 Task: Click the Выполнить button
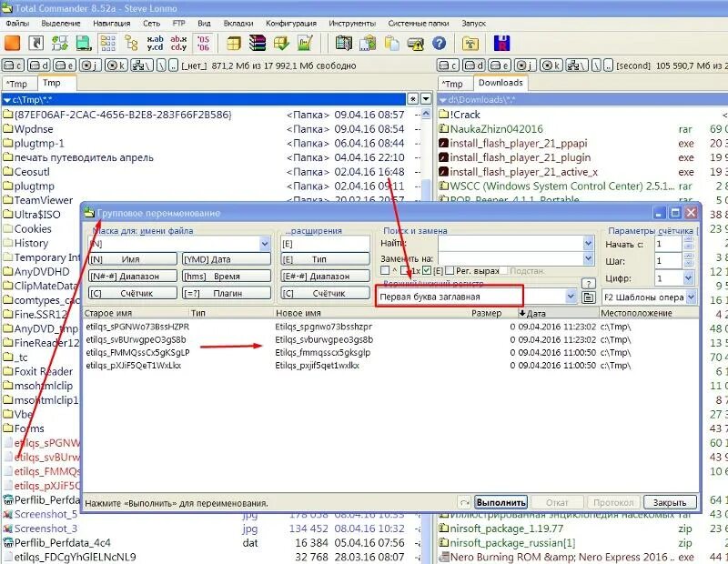[500, 502]
